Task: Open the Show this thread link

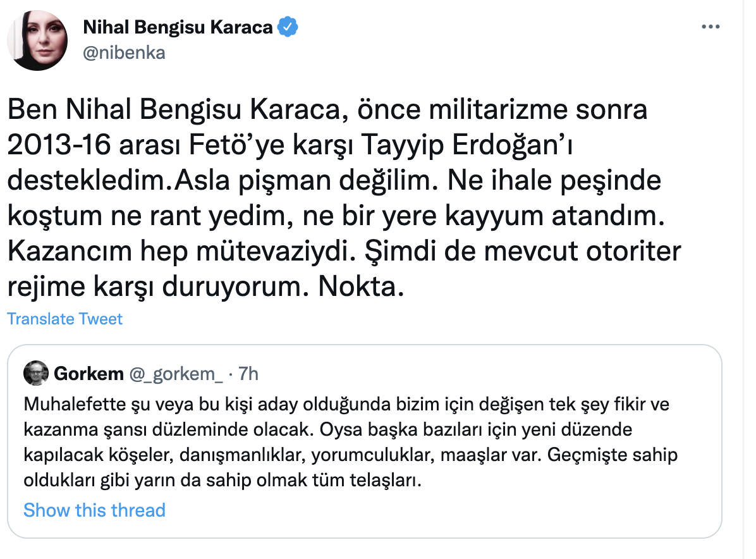Action: pos(94,510)
